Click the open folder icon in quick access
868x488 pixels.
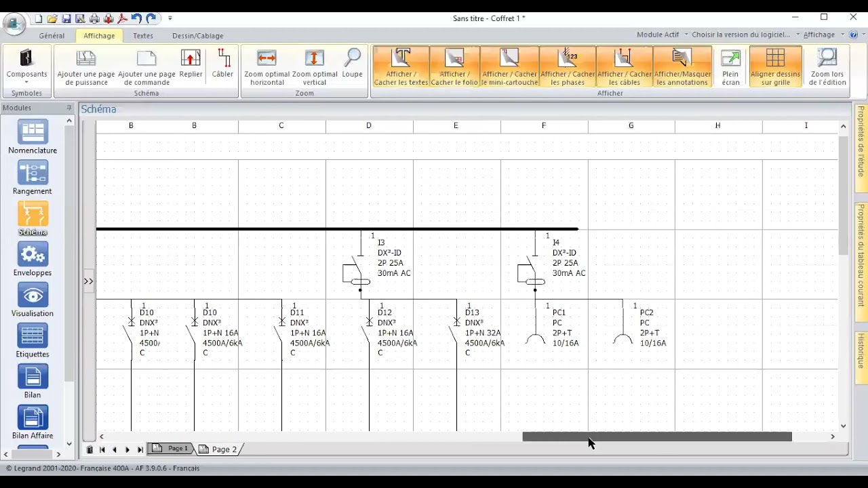[52, 18]
